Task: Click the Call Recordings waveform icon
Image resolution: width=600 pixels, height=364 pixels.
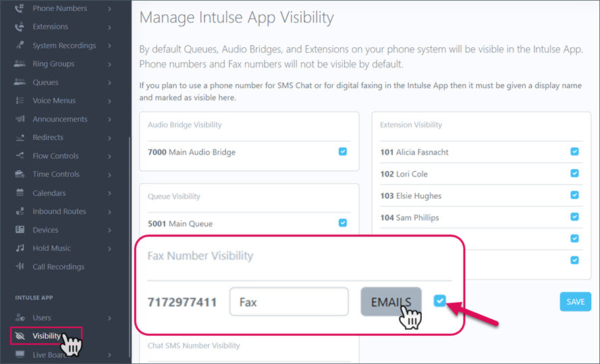Action: [x=20, y=266]
